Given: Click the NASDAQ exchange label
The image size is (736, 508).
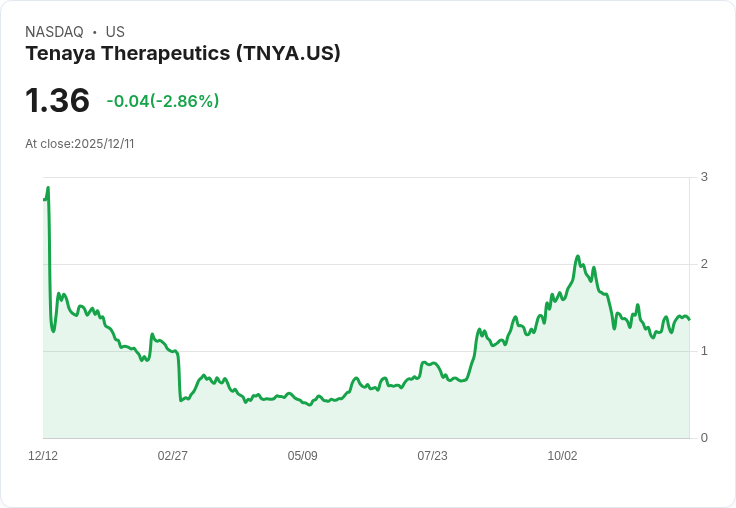Looking at the screenshot, I should (x=54, y=32).
